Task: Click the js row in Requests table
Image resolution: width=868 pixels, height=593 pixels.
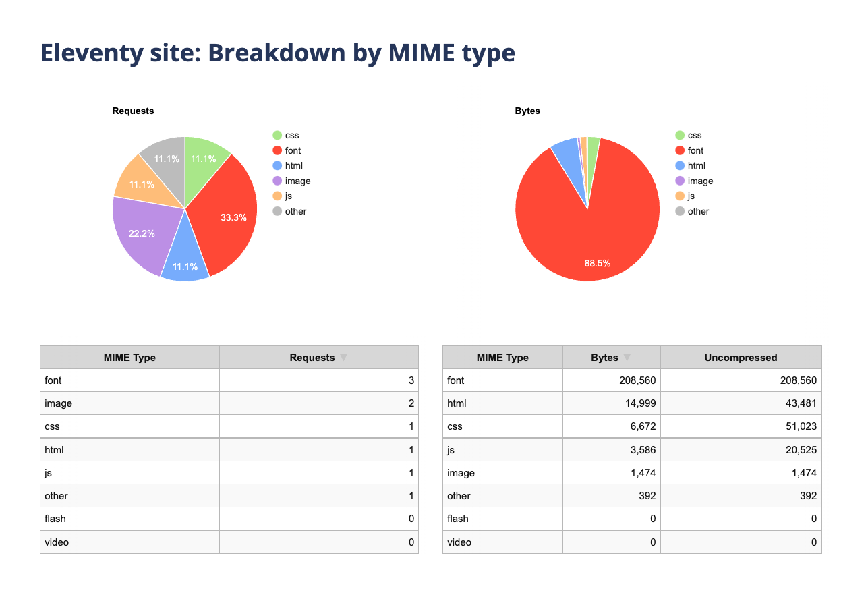Action: tap(229, 473)
